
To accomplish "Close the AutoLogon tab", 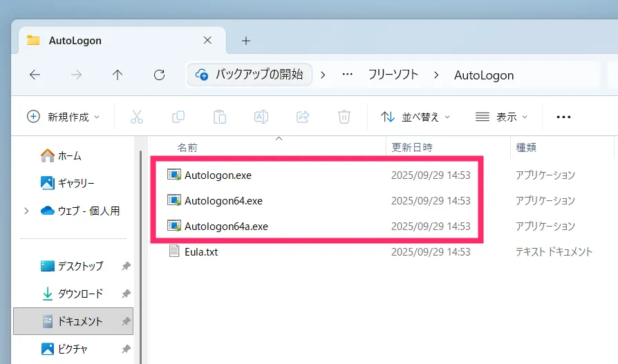I will (207, 40).
